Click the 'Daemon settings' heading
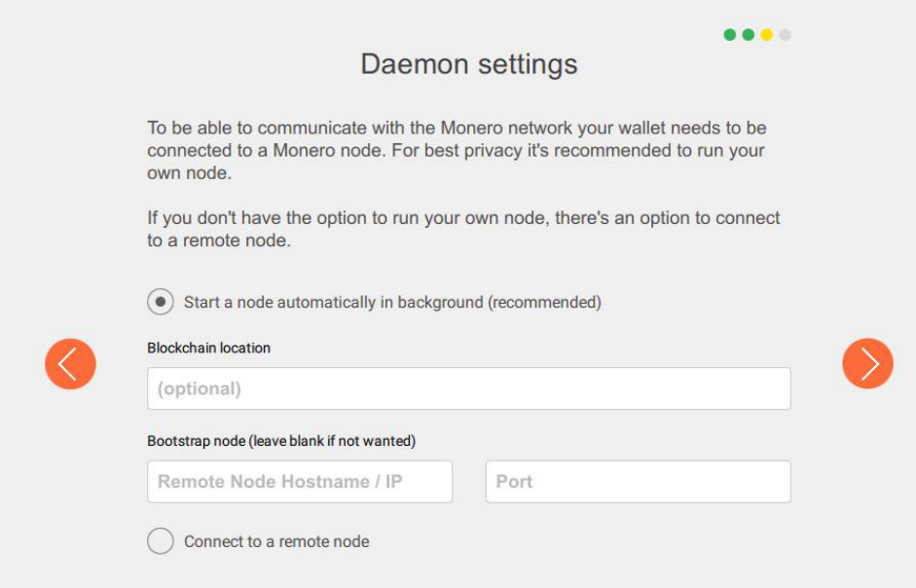 469,64
